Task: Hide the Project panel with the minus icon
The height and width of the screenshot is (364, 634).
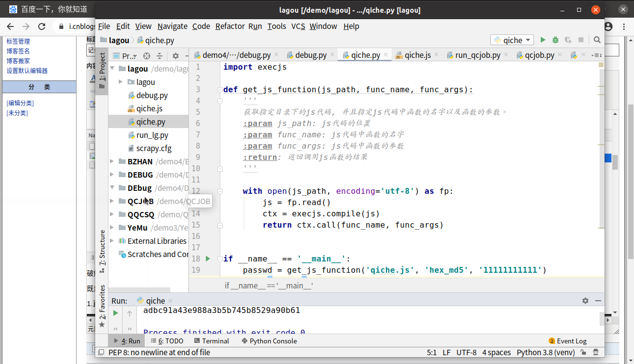Action: (x=186, y=56)
